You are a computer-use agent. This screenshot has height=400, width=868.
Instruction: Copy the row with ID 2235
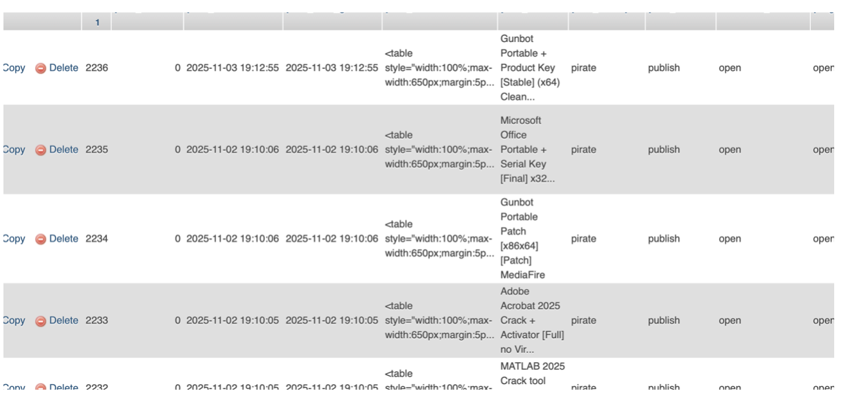tap(14, 150)
